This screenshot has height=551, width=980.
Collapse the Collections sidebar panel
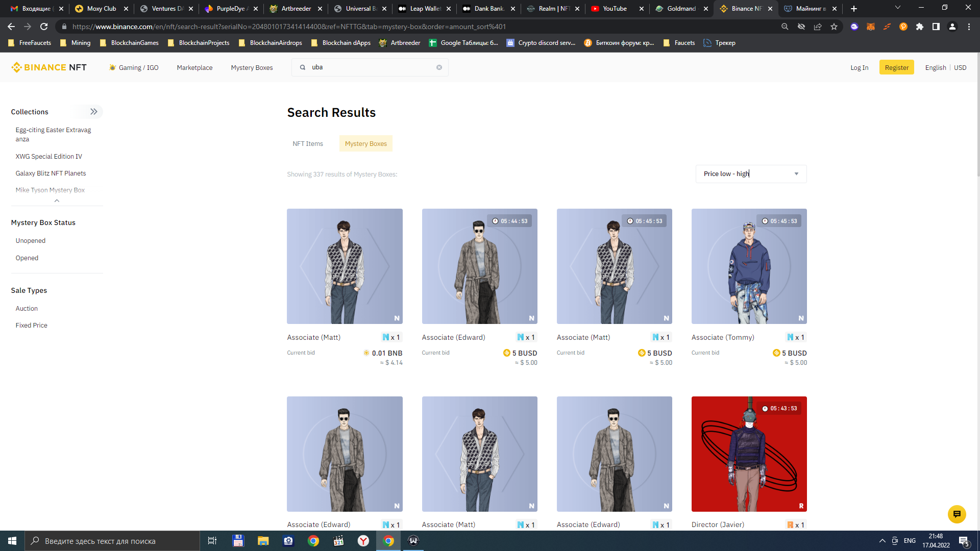tap(94, 112)
